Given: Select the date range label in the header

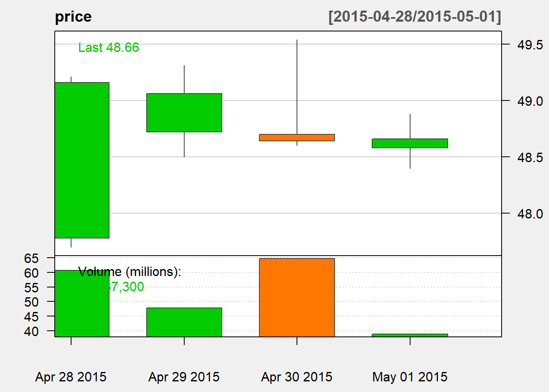Looking at the screenshot, I should [415, 17].
